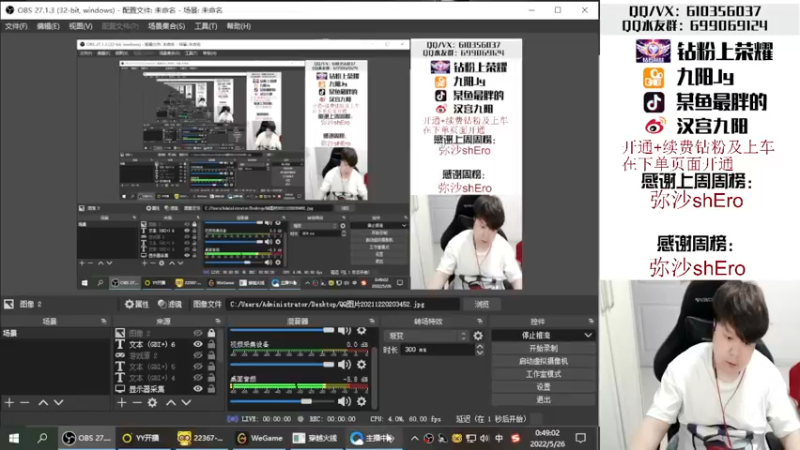Mute the 桌面音频 speaker icon

click(344, 402)
